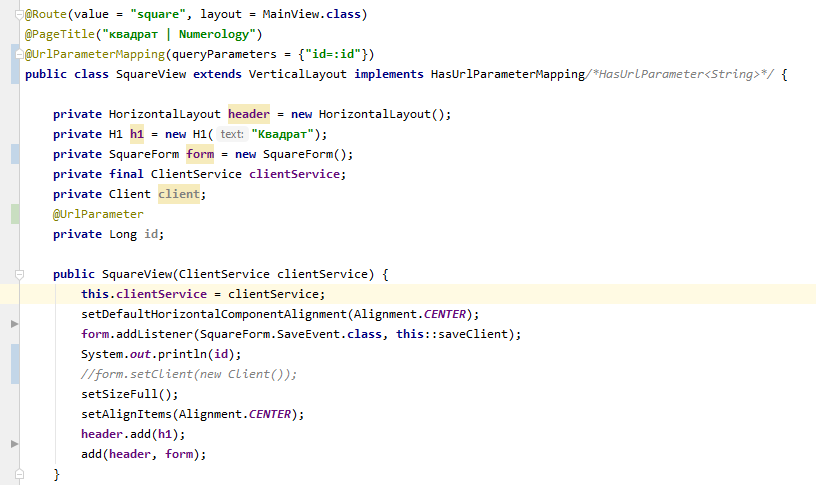The width and height of the screenshot is (816, 485).
Task: Click the highlighted header field name in its declaration
Action: tap(249, 114)
